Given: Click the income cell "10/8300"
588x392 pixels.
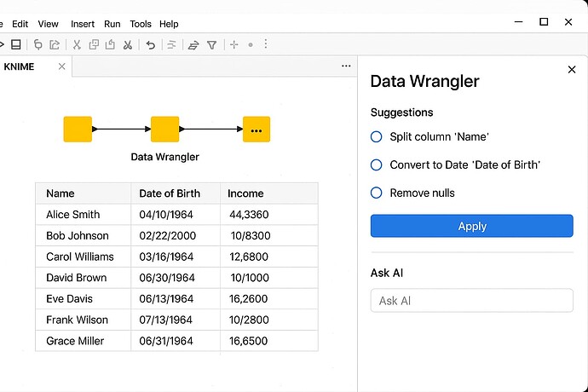Looking at the screenshot, I should (x=269, y=235).
